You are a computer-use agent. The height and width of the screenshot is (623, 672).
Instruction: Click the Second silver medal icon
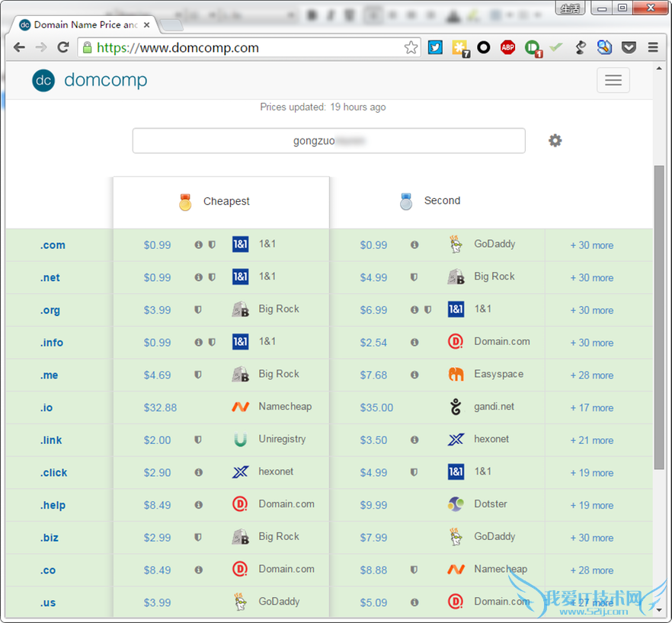point(406,201)
